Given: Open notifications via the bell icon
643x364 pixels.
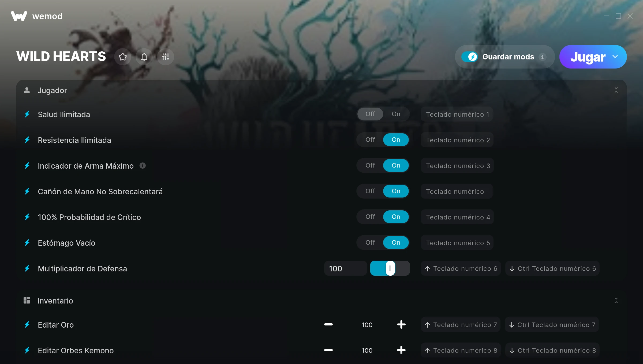Looking at the screenshot, I should point(144,57).
